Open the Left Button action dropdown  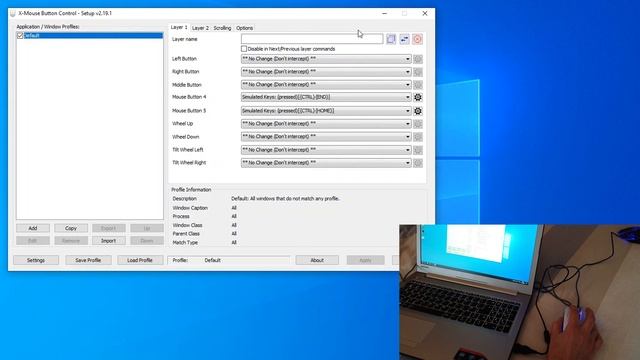tap(326, 59)
